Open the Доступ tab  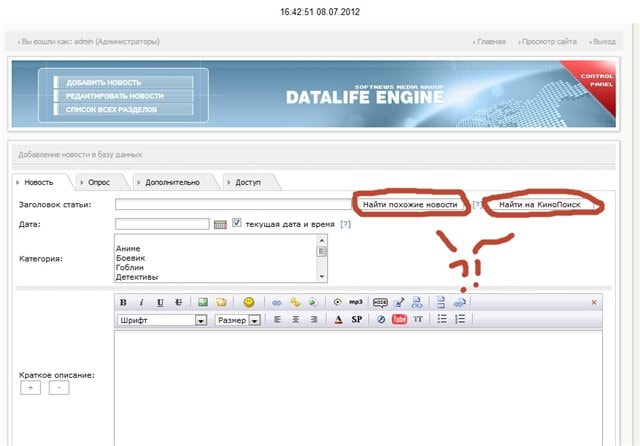[249, 182]
